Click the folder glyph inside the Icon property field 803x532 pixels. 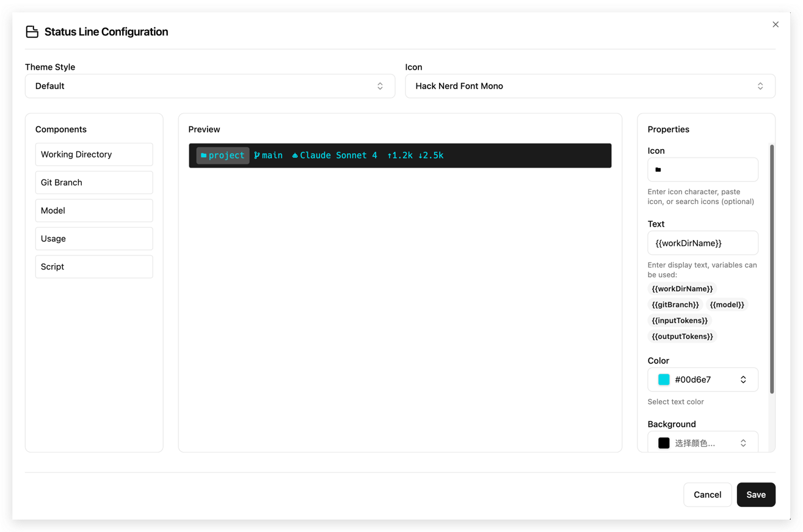tap(658, 169)
